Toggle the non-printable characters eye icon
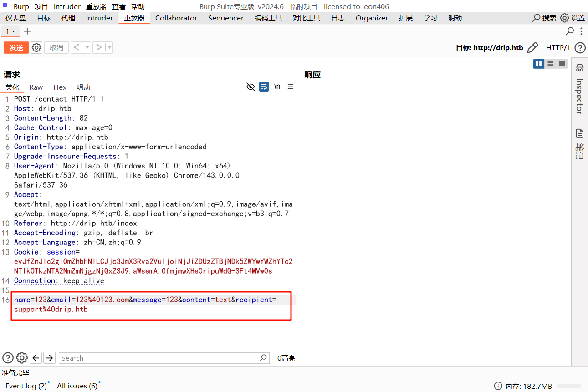Viewport: 588px width, 392px height. click(250, 87)
